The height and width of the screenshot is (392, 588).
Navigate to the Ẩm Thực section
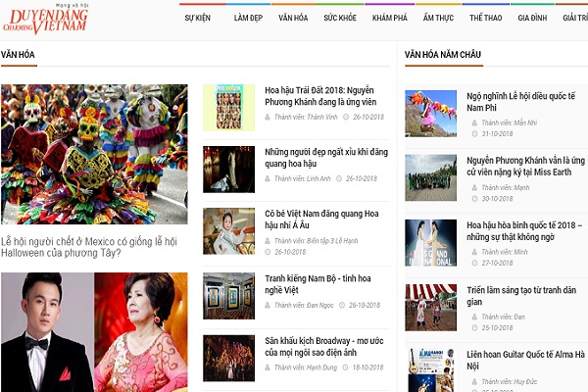pyautogui.click(x=438, y=19)
